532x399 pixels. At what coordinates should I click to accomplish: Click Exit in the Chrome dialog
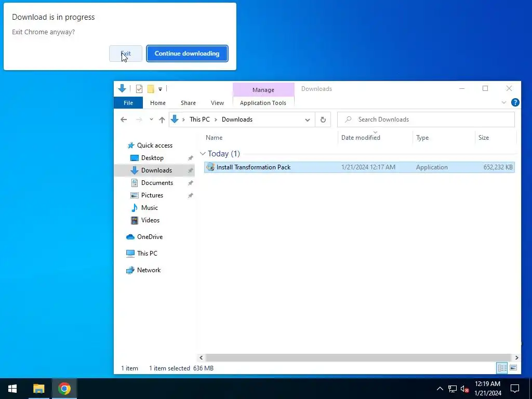[126, 54]
